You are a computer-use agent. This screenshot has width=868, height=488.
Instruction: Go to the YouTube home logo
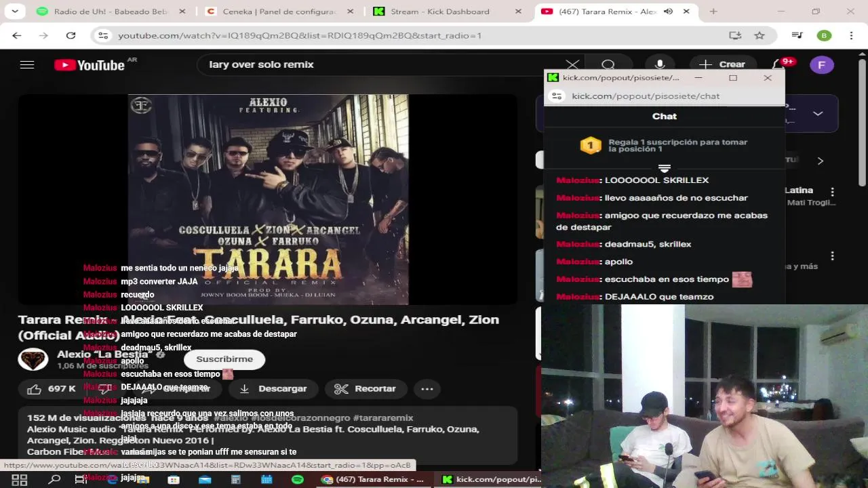tap(90, 65)
